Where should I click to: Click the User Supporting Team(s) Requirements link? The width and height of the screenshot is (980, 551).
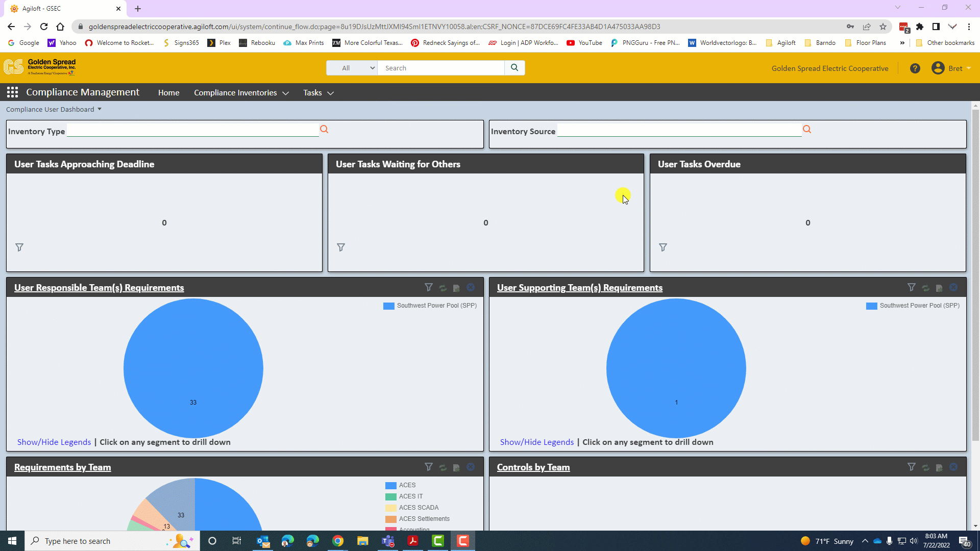coord(579,287)
